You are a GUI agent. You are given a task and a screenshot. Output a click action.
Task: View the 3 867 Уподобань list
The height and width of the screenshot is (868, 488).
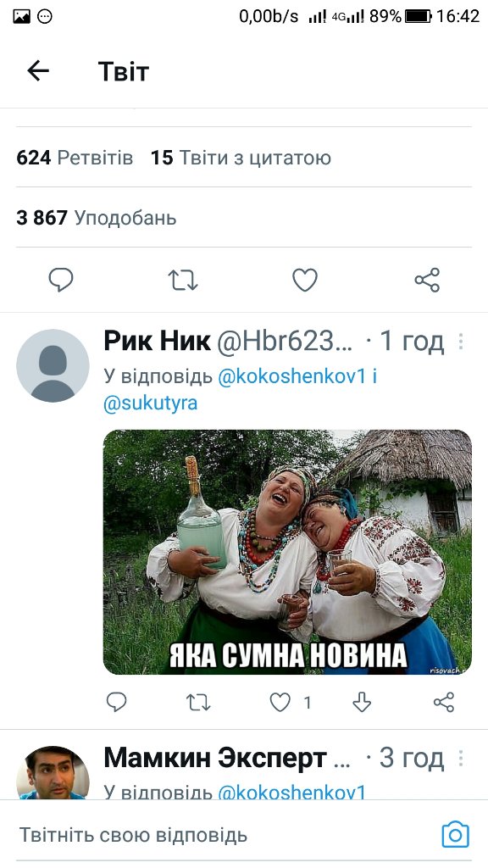click(97, 218)
